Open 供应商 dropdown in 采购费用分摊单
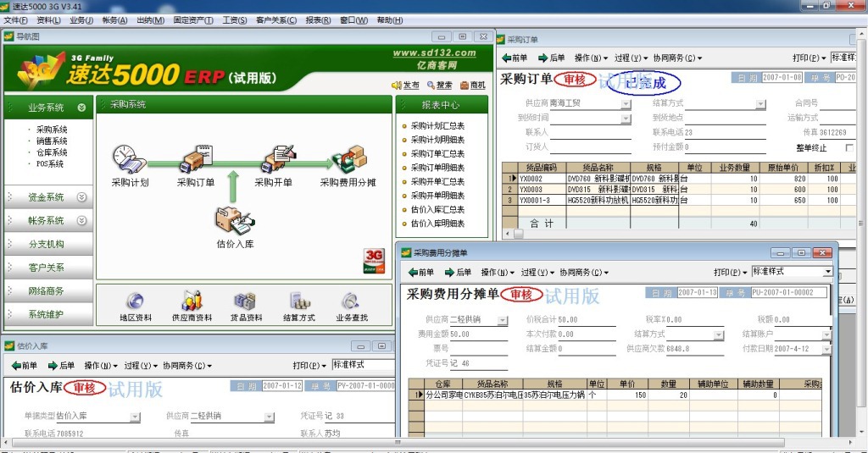Viewport: 868px width, 453px height. tap(502, 320)
